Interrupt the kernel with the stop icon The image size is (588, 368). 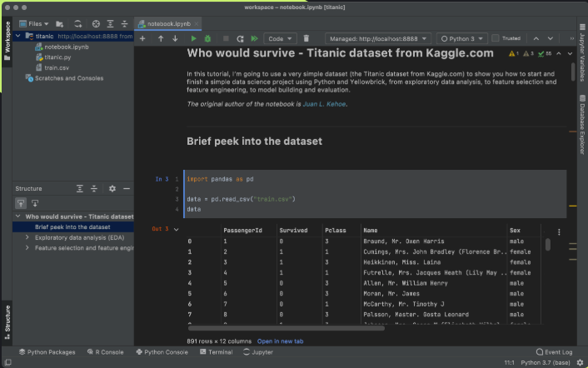226,38
